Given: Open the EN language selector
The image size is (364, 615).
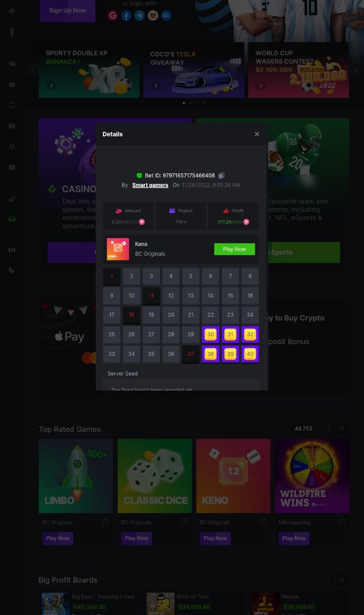Looking at the screenshot, I should pyautogui.click(x=12, y=250).
